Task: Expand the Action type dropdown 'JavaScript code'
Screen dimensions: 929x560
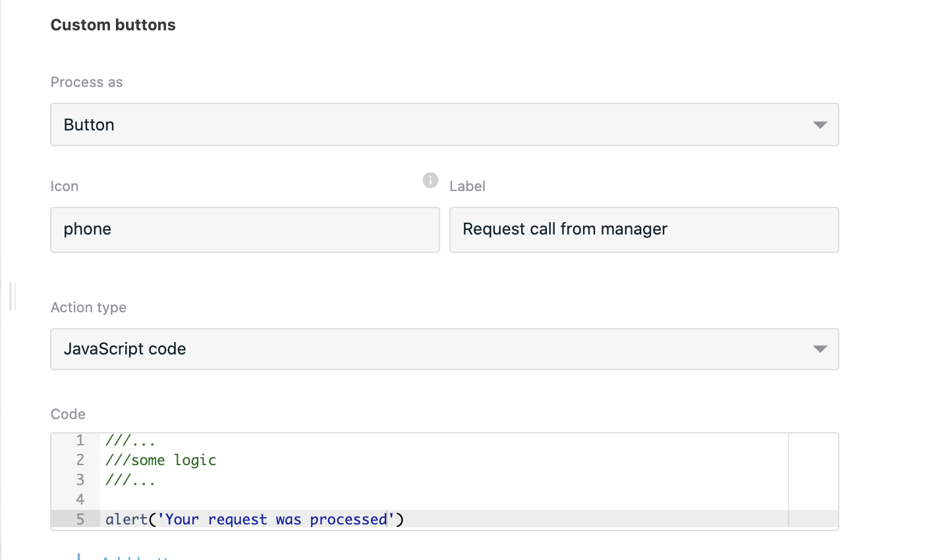Action: tap(444, 349)
